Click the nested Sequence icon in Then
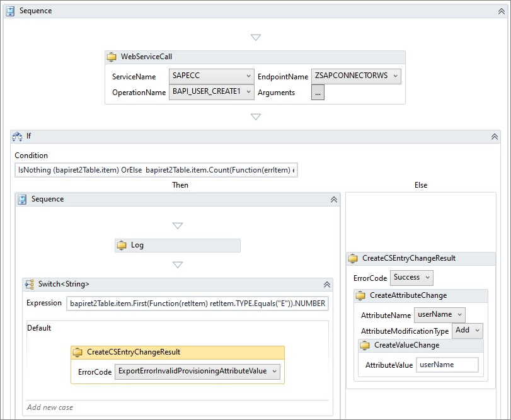511x420 pixels. click(22, 199)
